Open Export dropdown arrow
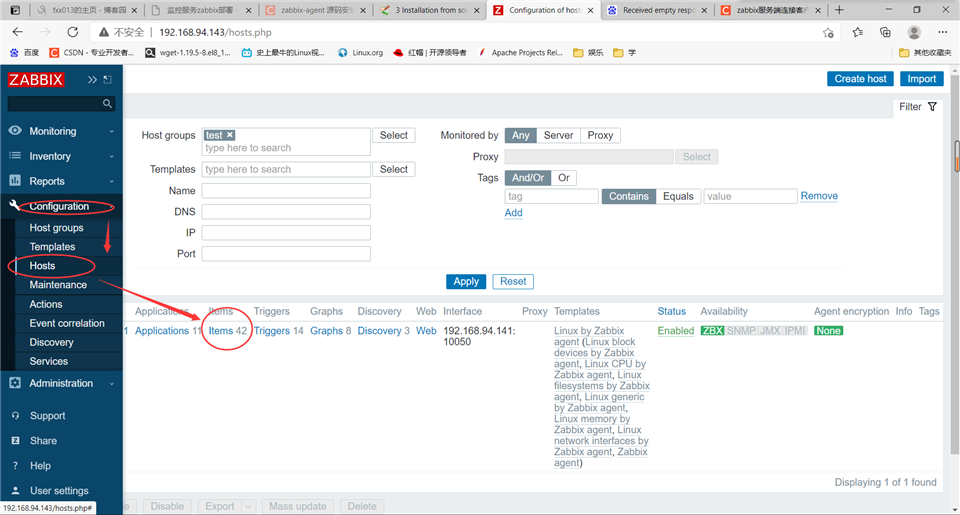 (x=248, y=506)
